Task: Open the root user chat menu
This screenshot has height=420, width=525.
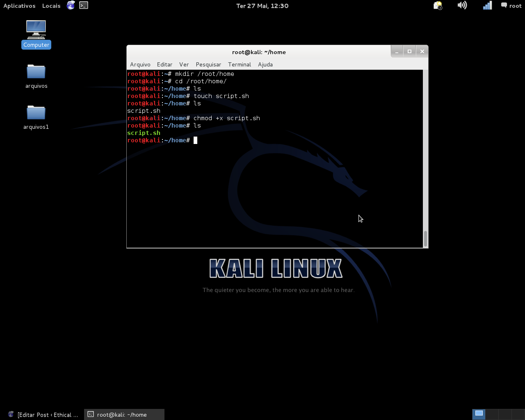Action: [511, 5]
